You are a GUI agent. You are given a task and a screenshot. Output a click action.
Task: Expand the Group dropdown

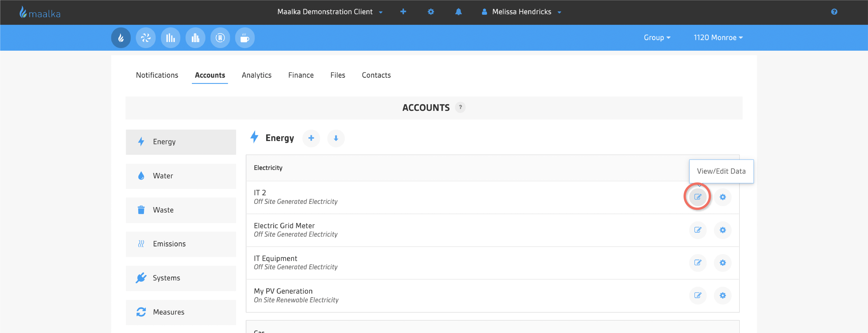[657, 38]
